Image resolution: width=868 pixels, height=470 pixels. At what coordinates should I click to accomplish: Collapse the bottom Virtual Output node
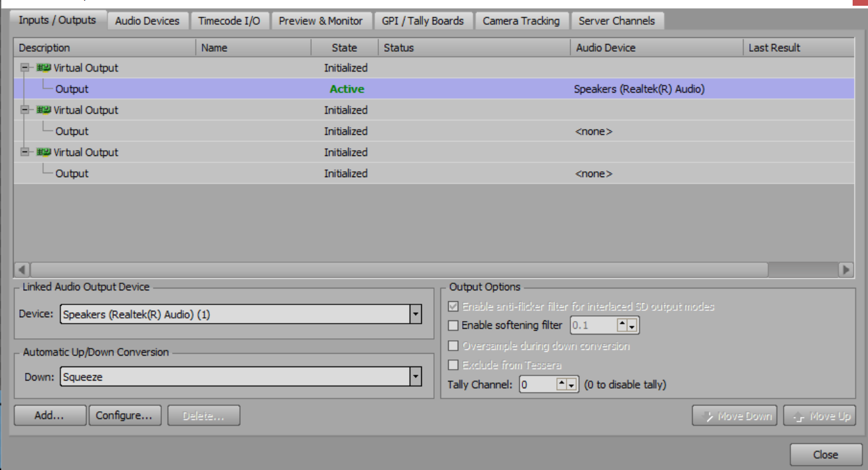[x=25, y=152]
